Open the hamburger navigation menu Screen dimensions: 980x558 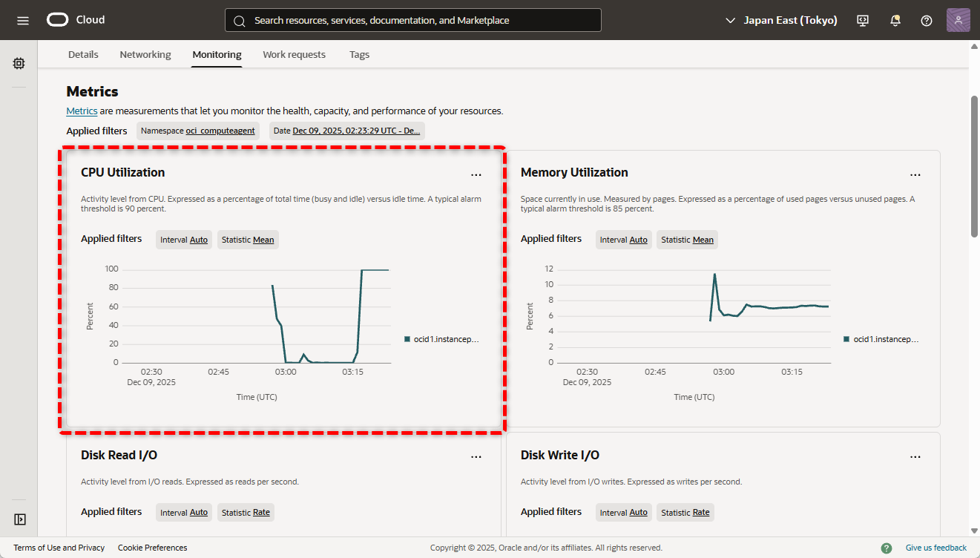coord(23,20)
